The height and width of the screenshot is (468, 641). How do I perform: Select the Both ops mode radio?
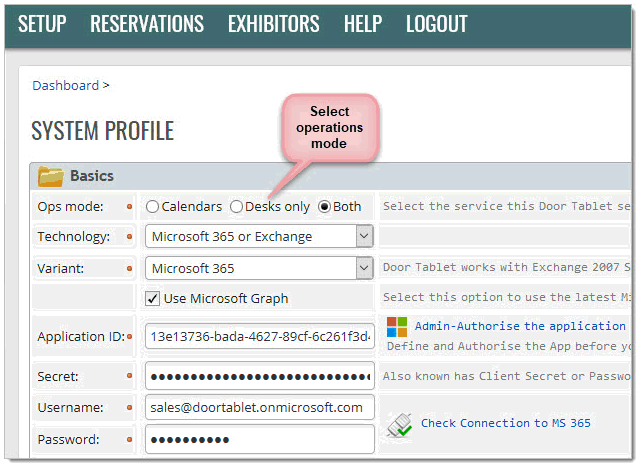[324, 206]
